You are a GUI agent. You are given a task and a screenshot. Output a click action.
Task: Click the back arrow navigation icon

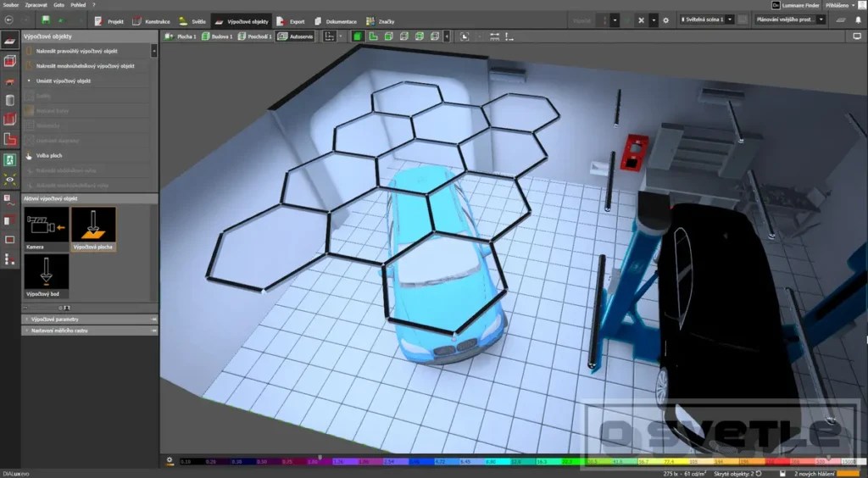click(x=8, y=20)
